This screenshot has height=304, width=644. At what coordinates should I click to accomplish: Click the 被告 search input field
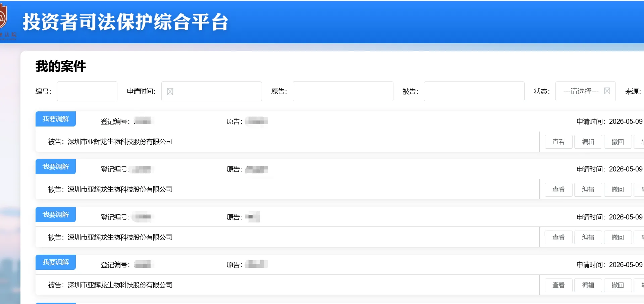coord(474,91)
